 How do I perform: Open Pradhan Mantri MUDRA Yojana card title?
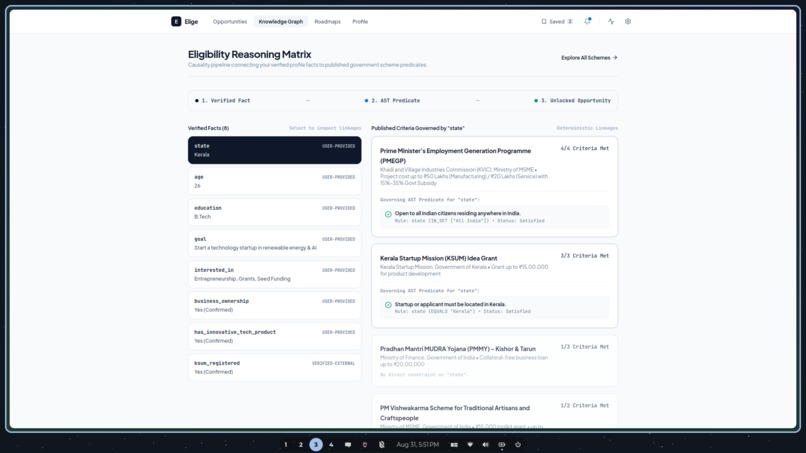(457, 349)
